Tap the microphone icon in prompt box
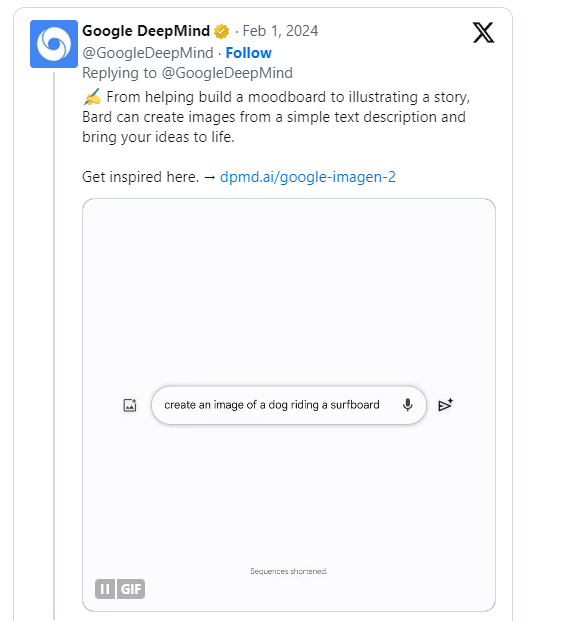The height and width of the screenshot is (621, 570). (408, 405)
